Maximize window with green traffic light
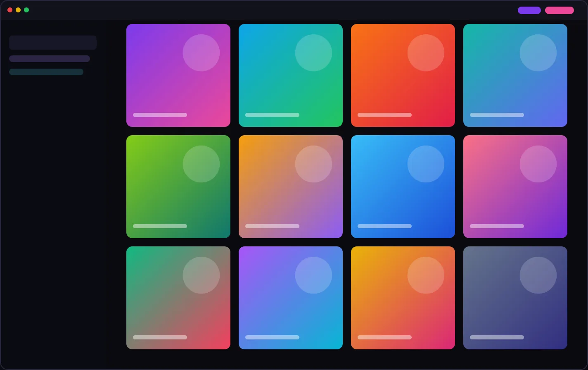 coord(26,10)
